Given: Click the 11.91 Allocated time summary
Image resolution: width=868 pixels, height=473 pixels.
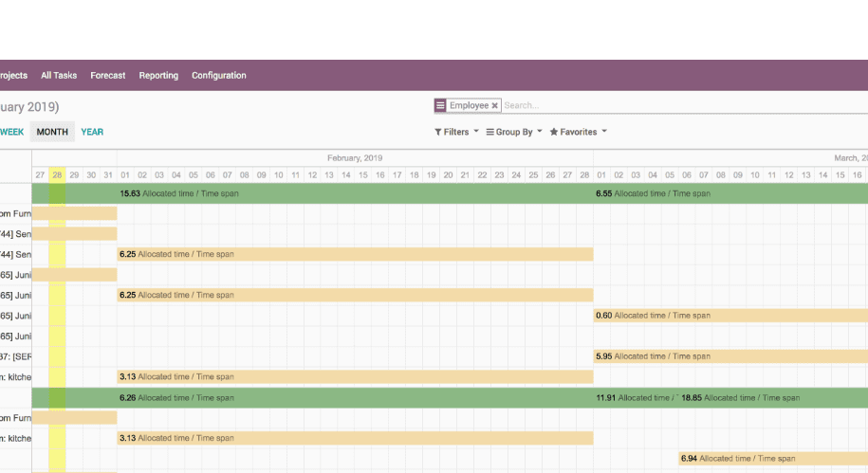Looking at the screenshot, I should tap(636, 398).
